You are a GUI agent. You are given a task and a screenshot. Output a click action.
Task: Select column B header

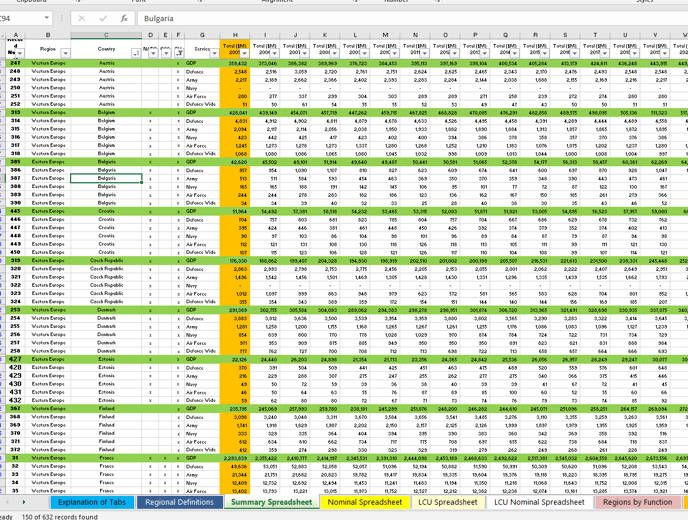(x=48, y=35)
